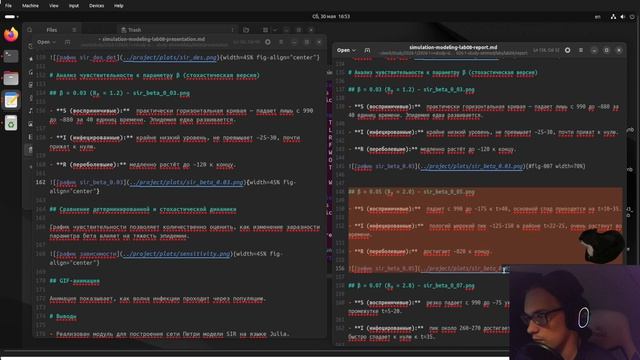
Task: Open kebab menu next to Trash path
Action: [232, 30]
